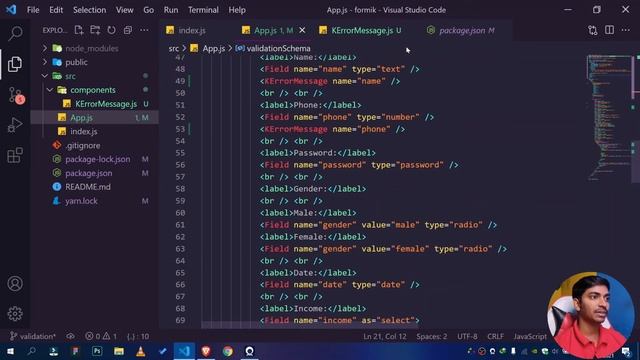Close the App.js editor tab
The width and height of the screenshot is (640, 360).
coord(302,30)
